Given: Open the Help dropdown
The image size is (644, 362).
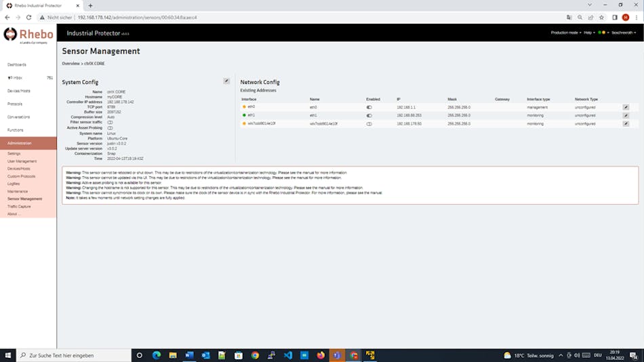Looking at the screenshot, I should tap(589, 33).
